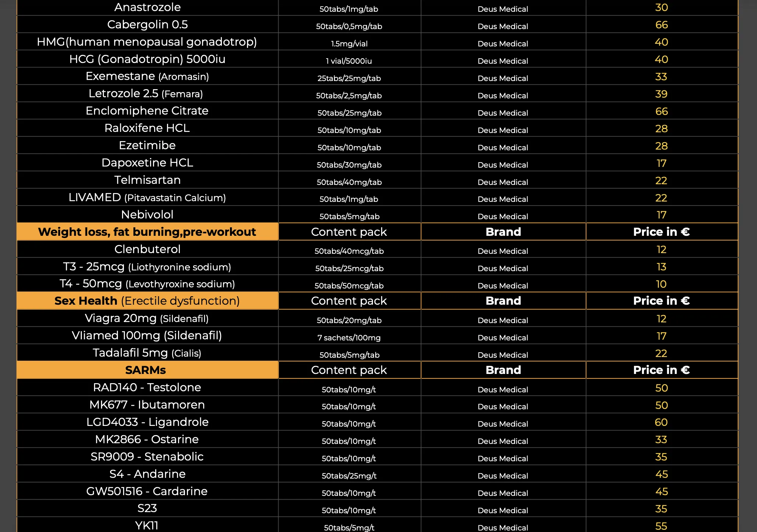Select 25tabs/25mg/tab content for Exemestane
Viewport: 757px width, 532px height.
(349, 78)
